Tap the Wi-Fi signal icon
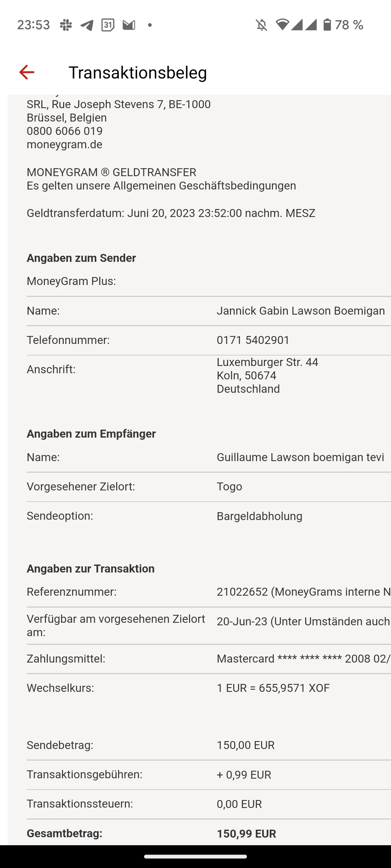 pyautogui.click(x=282, y=25)
